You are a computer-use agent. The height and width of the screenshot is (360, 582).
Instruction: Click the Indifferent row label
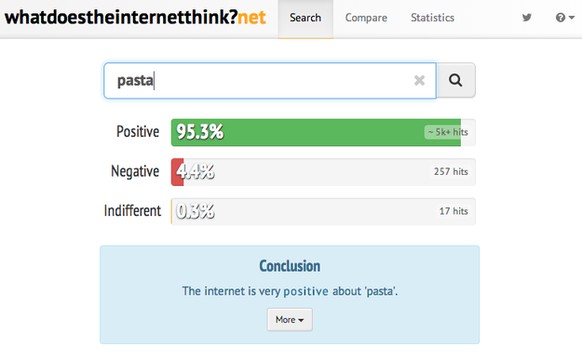pyautogui.click(x=133, y=211)
